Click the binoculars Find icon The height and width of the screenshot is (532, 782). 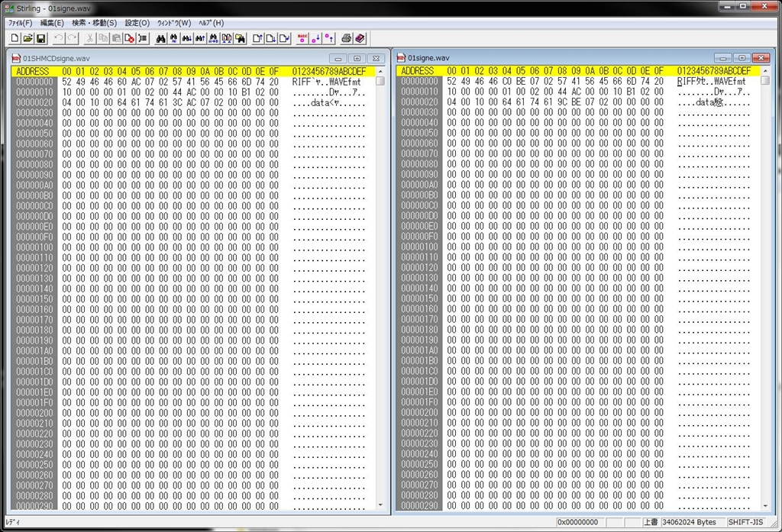click(x=161, y=38)
